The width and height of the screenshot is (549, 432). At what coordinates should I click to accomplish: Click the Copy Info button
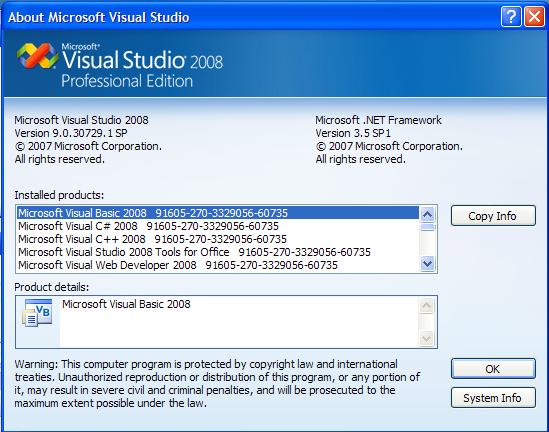click(493, 216)
